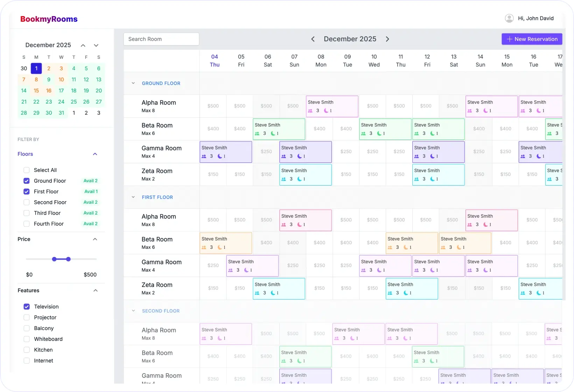574x392 pixels.
Task: Select December 16 in the mini calendar
Action: 49,91
